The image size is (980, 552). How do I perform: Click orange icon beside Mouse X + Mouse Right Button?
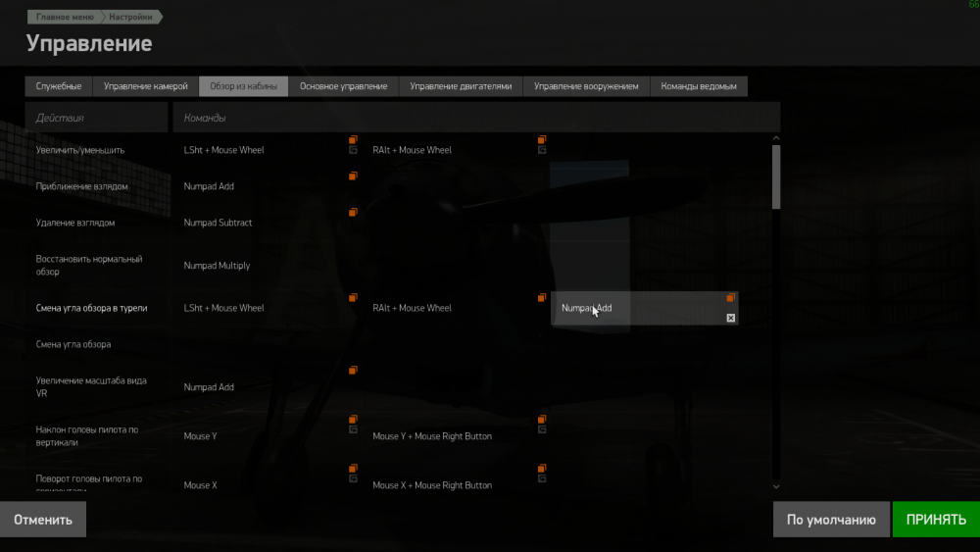pos(542,469)
